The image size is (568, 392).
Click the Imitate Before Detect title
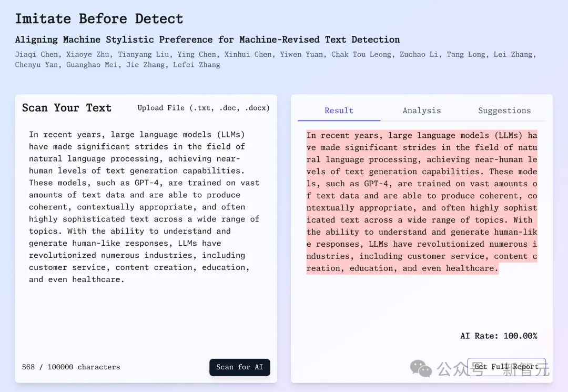[99, 19]
